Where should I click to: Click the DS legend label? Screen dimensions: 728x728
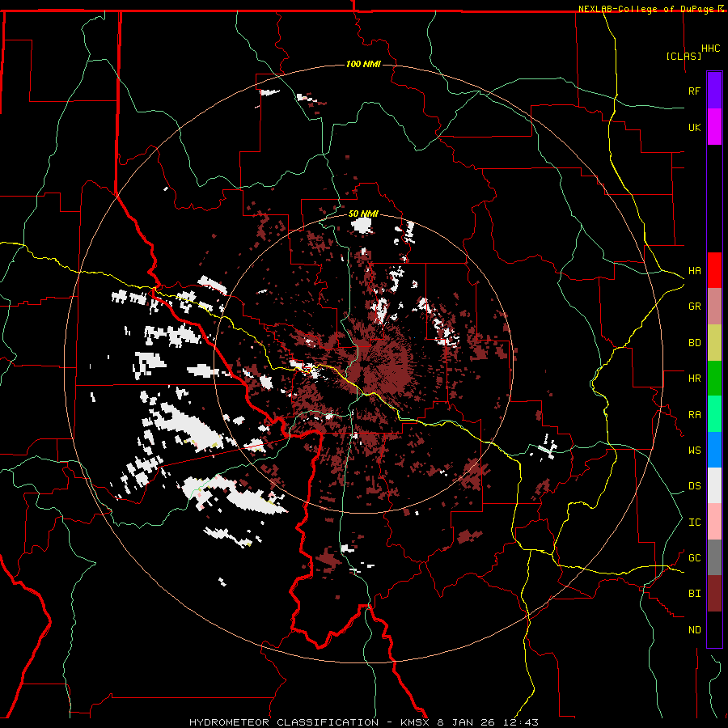point(694,485)
